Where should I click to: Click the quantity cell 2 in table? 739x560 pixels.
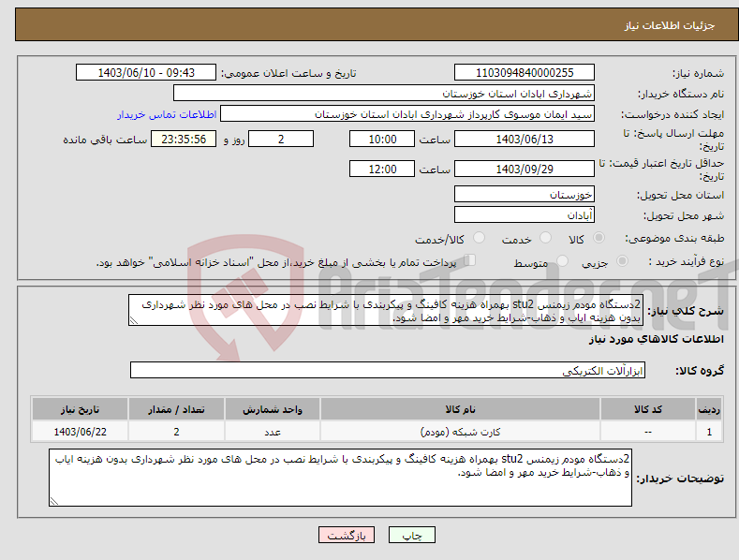coord(176,432)
